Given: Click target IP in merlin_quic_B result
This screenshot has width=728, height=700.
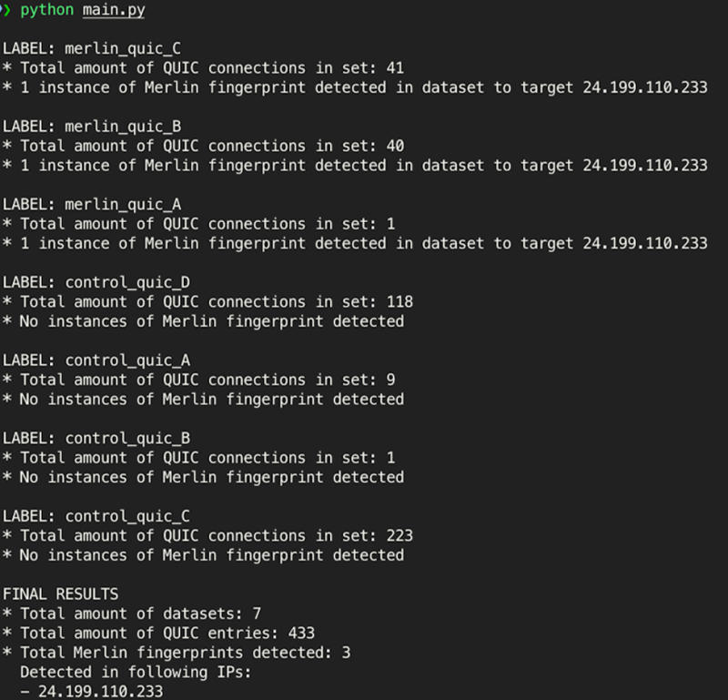Looking at the screenshot, I should (645, 166).
